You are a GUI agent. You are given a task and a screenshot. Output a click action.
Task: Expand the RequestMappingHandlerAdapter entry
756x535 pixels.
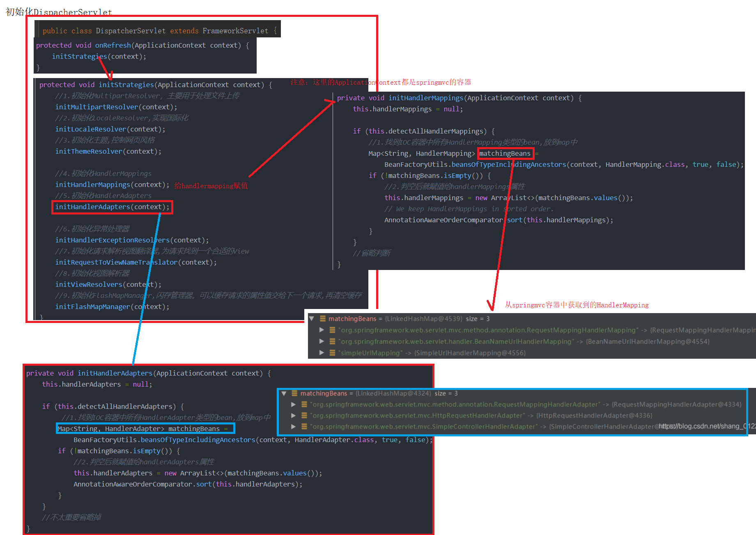coord(294,404)
